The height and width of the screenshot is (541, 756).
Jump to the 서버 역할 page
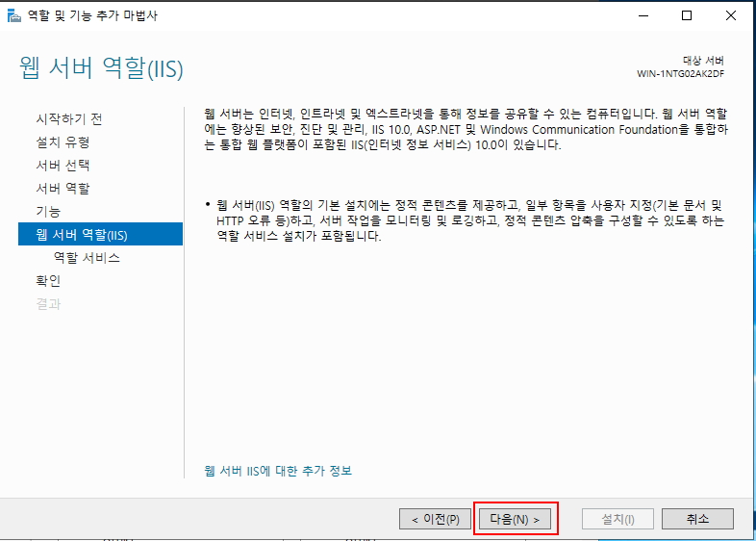(x=63, y=188)
